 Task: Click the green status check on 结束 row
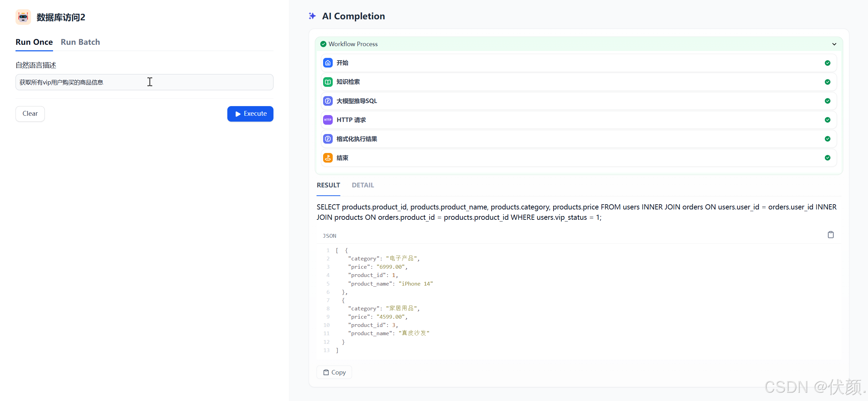click(827, 158)
